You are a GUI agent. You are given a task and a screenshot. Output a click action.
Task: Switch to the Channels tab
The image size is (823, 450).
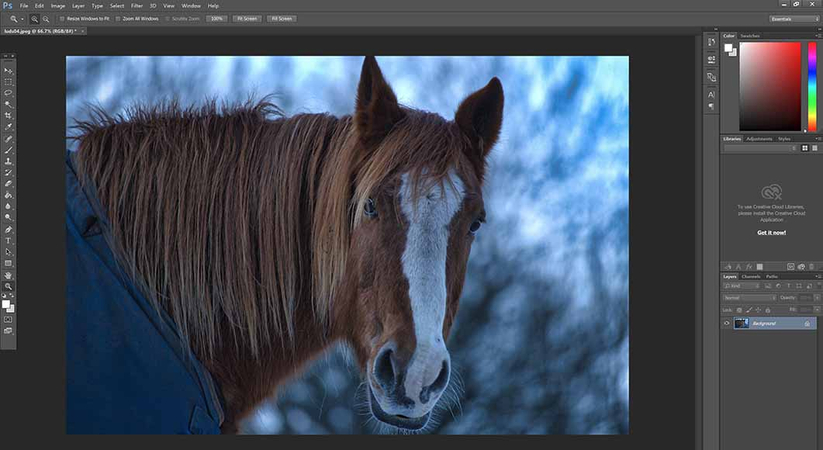click(751, 276)
